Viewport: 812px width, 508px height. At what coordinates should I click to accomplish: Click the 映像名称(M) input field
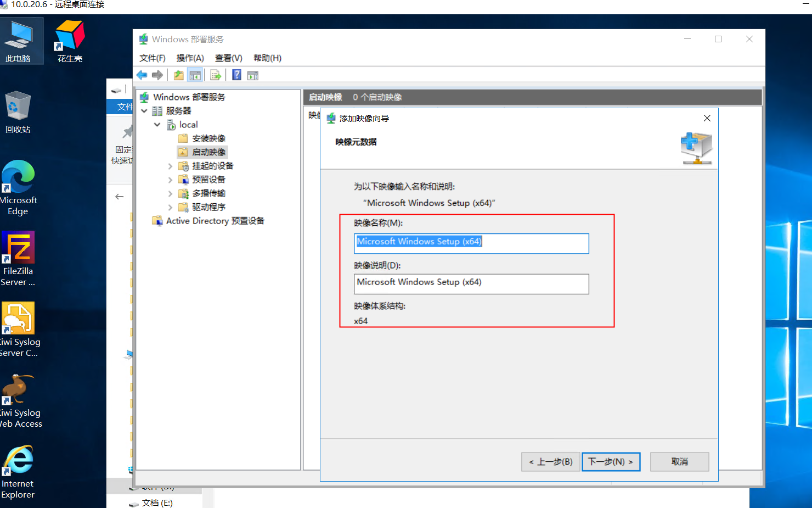471,243
